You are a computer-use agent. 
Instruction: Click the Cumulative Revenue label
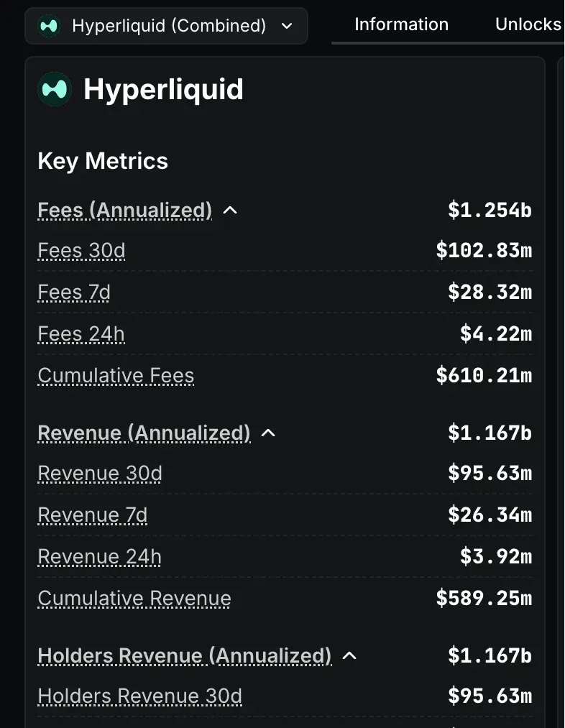coord(134,599)
